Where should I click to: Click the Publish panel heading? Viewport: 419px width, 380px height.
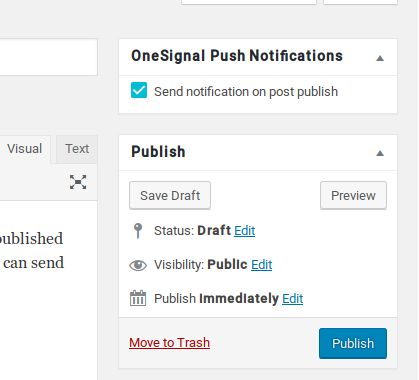click(158, 152)
